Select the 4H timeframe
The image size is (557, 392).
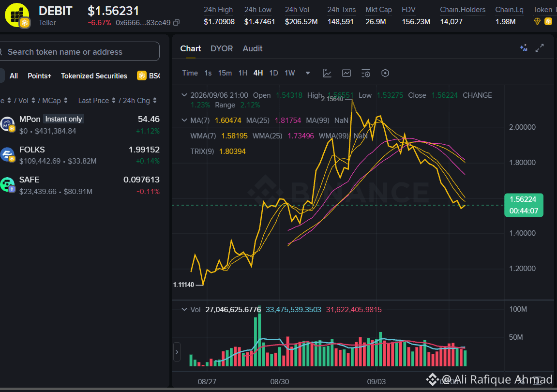coord(258,73)
